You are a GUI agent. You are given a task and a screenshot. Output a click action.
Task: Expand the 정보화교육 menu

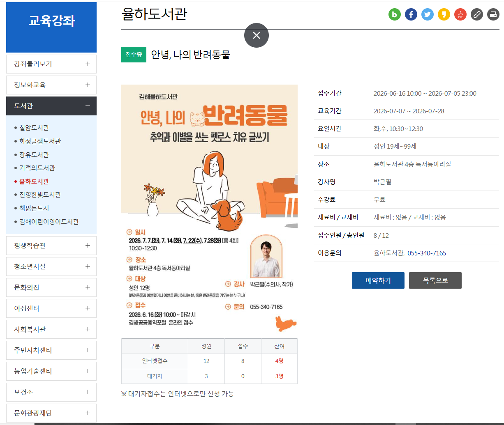tap(51, 85)
